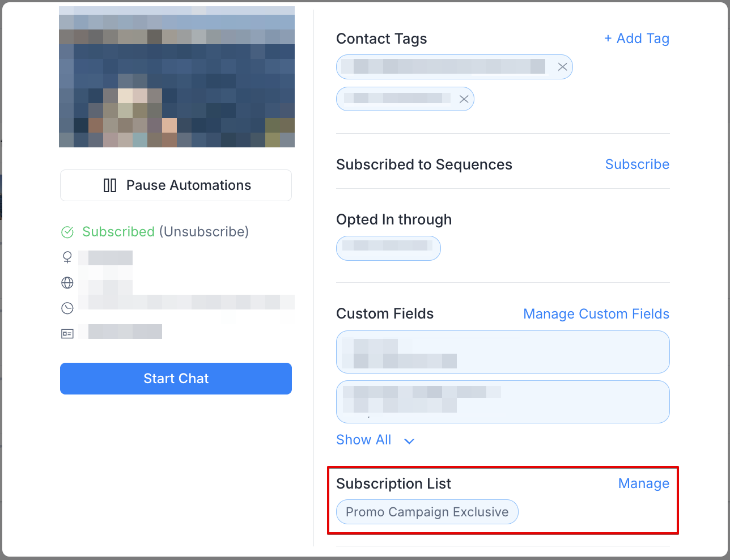The width and height of the screenshot is (730, 560).
Task: Select the Promo Campaign Exclusive list chip
Action: pos(427,512)
